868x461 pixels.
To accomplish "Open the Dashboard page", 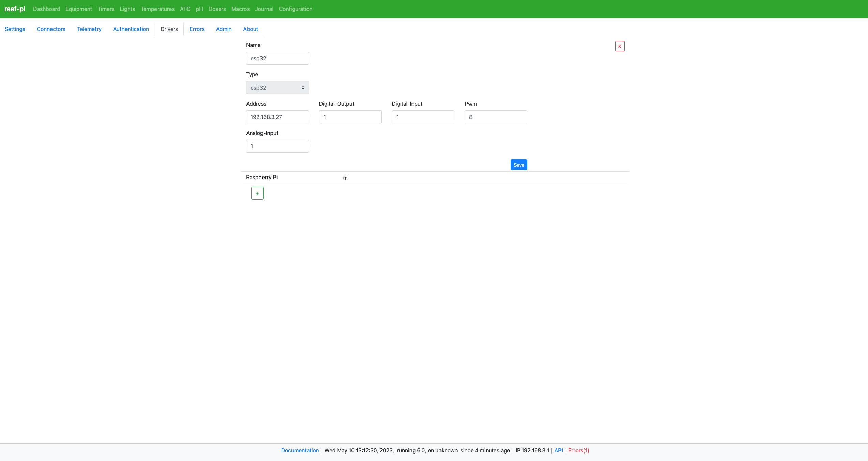I will [x=46, y=9].
